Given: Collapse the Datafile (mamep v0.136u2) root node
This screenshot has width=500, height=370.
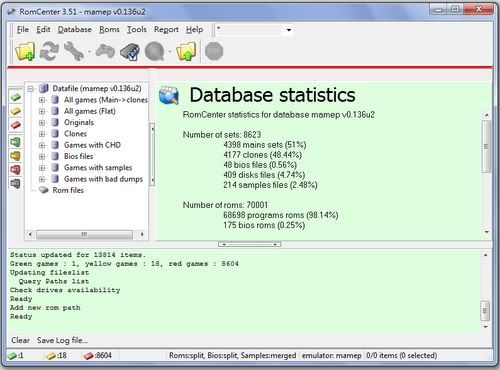Looking at the screenshot, I should coord(31,89).
